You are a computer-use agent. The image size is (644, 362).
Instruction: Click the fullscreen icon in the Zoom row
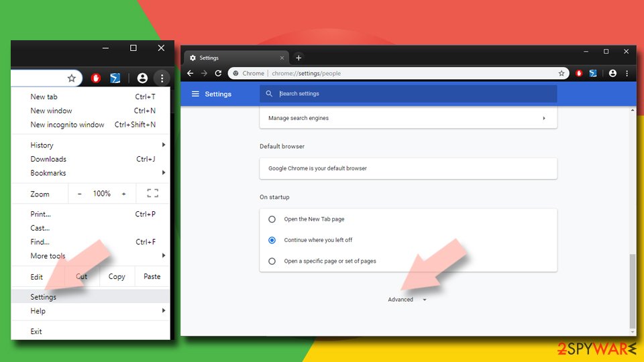[153, 193]
